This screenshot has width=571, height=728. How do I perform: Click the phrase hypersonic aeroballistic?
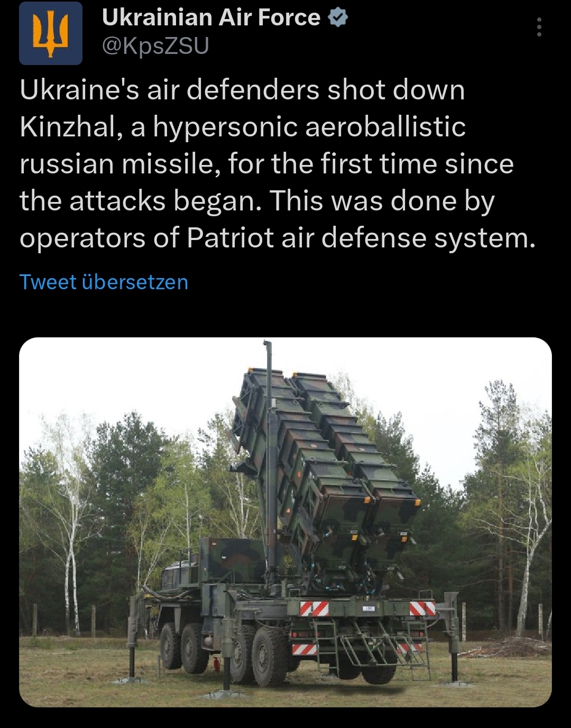(309, 127)
